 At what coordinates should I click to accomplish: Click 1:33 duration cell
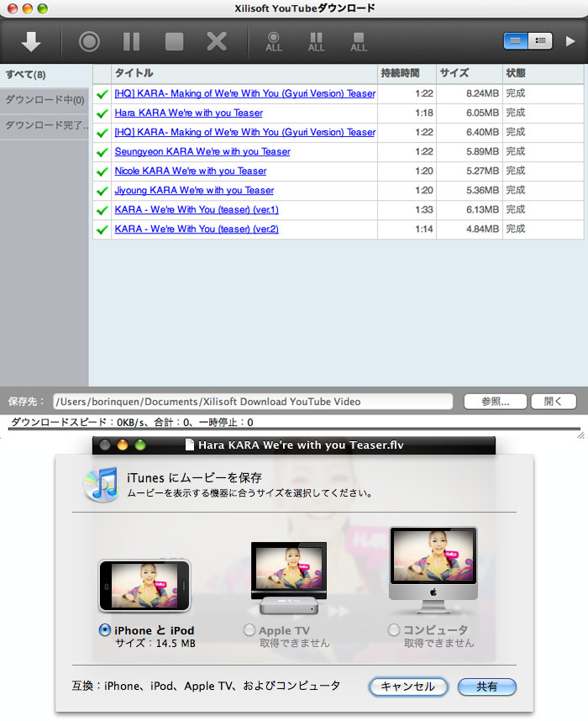tap(407, 210)
